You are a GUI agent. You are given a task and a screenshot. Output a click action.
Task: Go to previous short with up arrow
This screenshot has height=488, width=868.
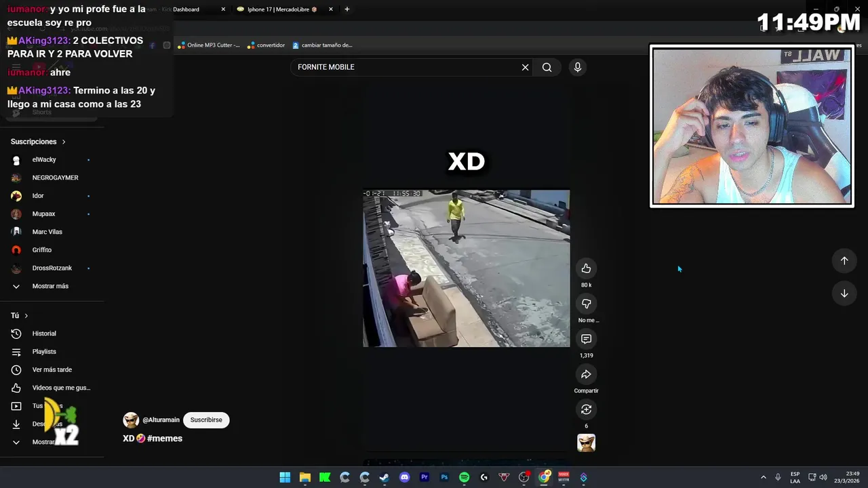point(844,260)
